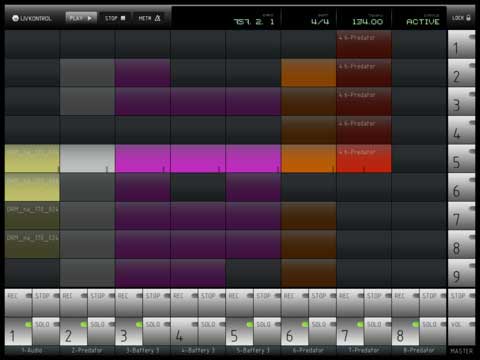Arm REC on track 6-Predator
The width and height of the screenshot is (480, 360).
point(295,303)
